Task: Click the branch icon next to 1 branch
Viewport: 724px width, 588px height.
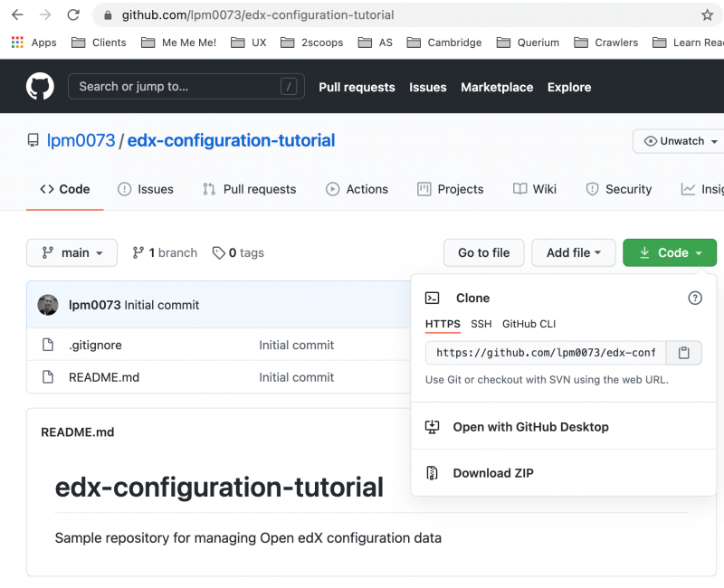Action: pyautogui.click(x=138, y=252)
